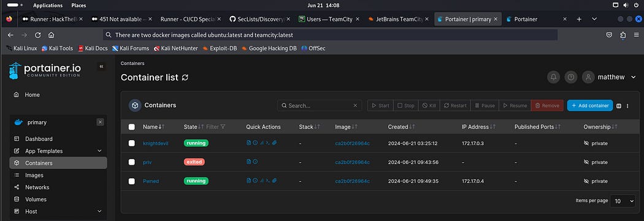Open the console icon for the Pwned container

[268, 181]
